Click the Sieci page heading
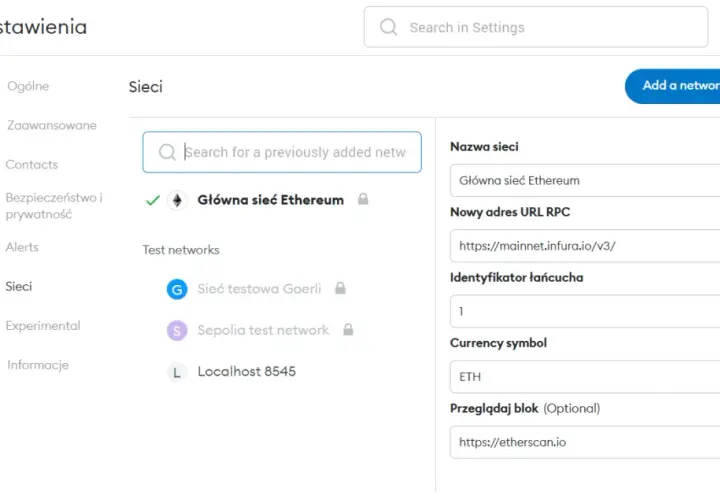The height and width of the screenshot is (500, 720). tap(146, 87)
